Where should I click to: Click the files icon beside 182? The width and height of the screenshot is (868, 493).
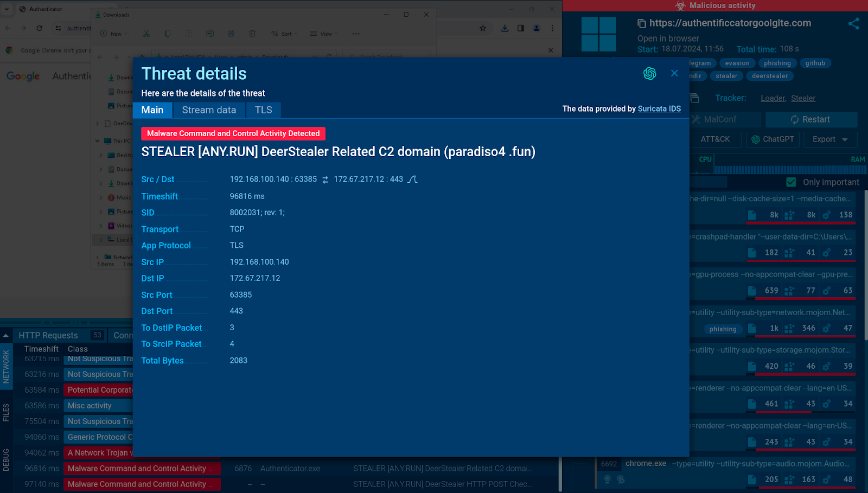click(x=752, y=253)
